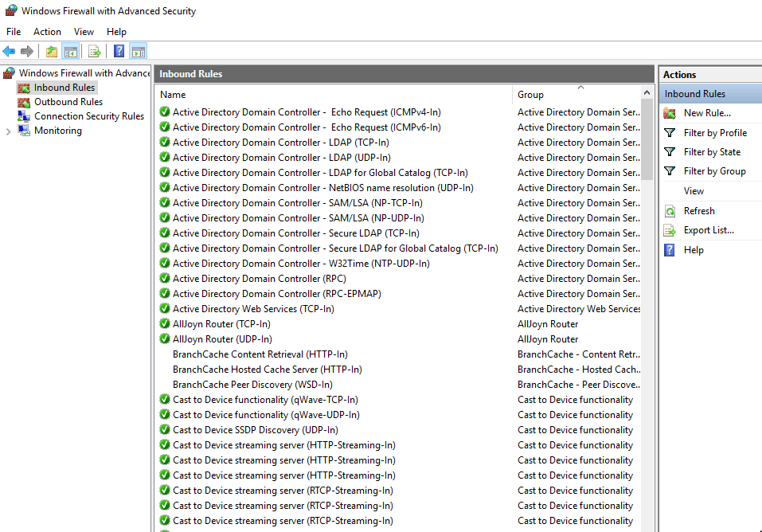Toggle the action pane visibility toolbar button
This screenshot has height=532, width=762.
[x=137, y=51]
